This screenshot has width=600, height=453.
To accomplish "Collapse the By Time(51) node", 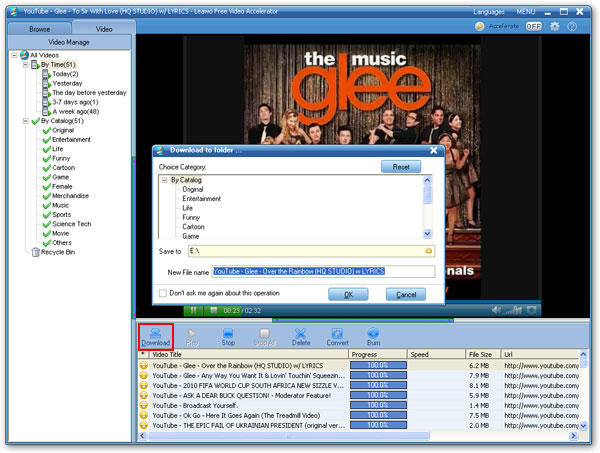I will 25,65.
